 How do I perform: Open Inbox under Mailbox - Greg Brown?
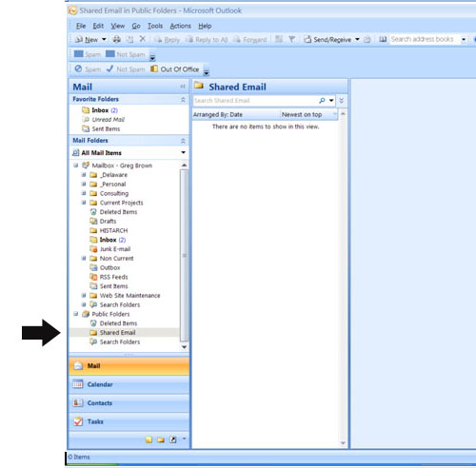108,240
